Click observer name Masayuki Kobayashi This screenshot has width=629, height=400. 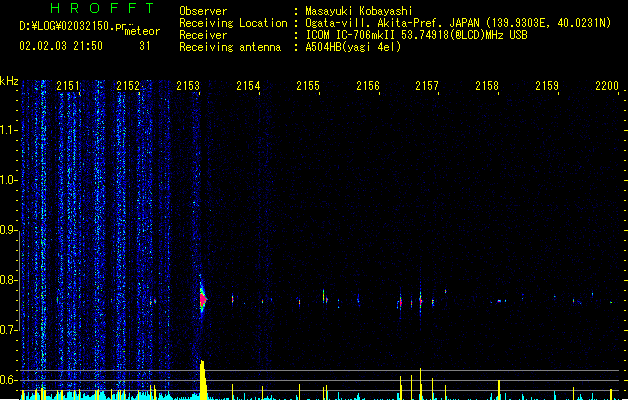pos(359,11)
